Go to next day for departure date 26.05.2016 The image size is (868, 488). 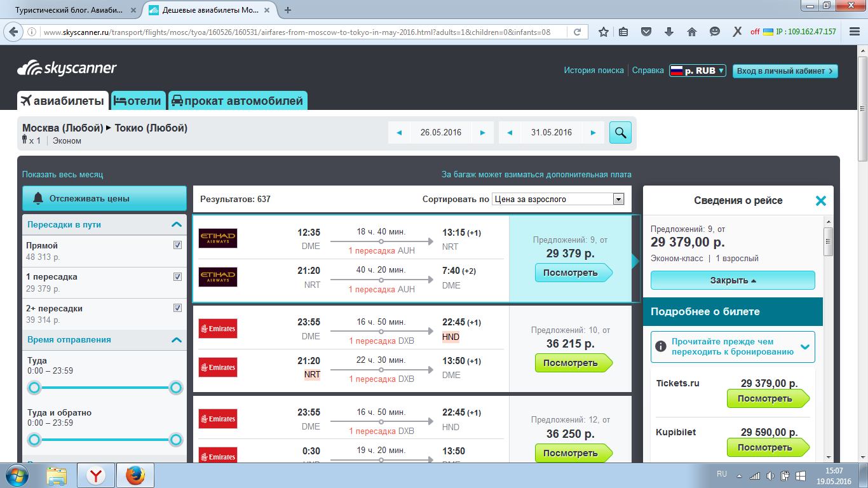click(483, 133)
